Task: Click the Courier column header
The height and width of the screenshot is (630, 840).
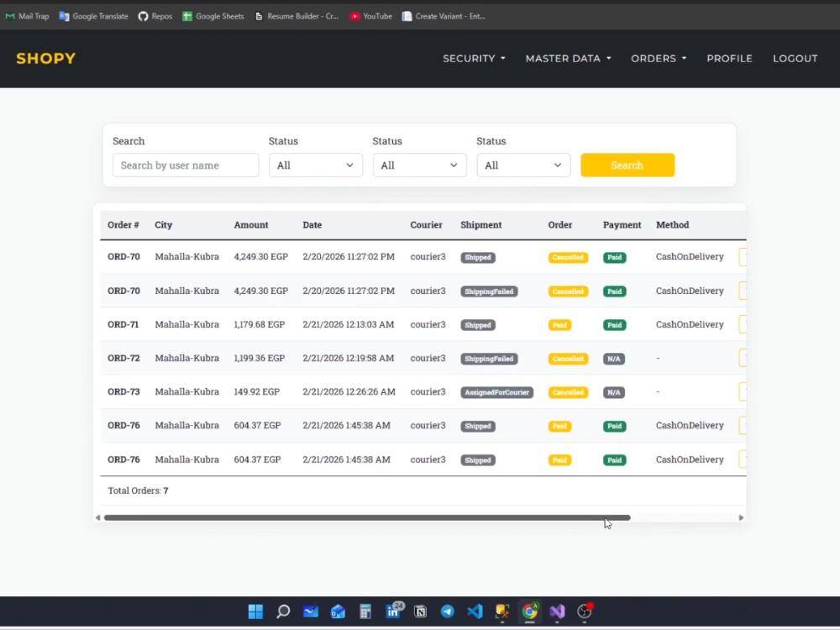Action: tap(426, 225)
